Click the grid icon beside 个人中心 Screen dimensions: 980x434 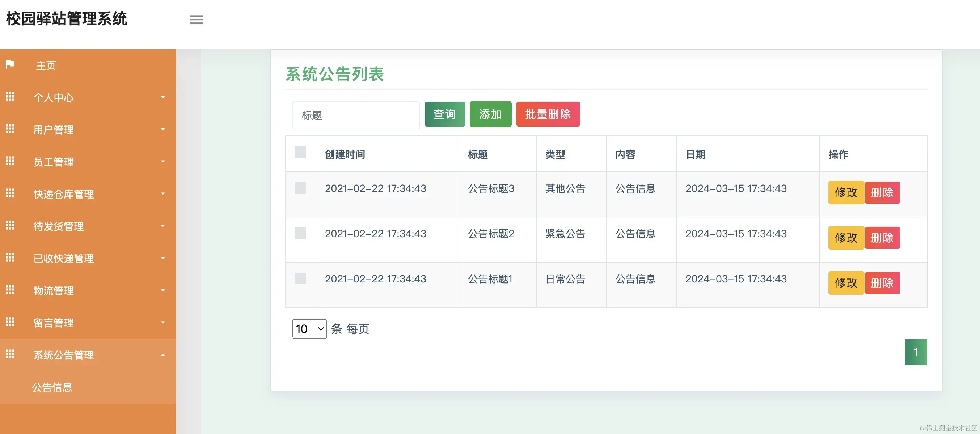10,97
